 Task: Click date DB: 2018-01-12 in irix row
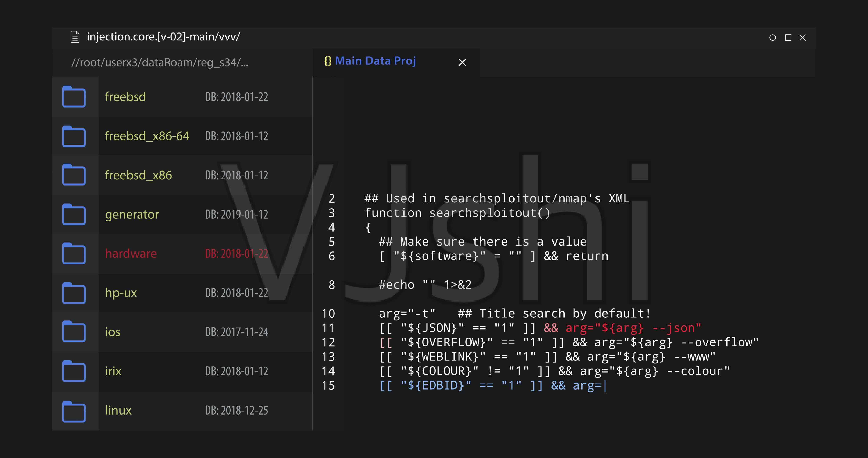[236, 371]
